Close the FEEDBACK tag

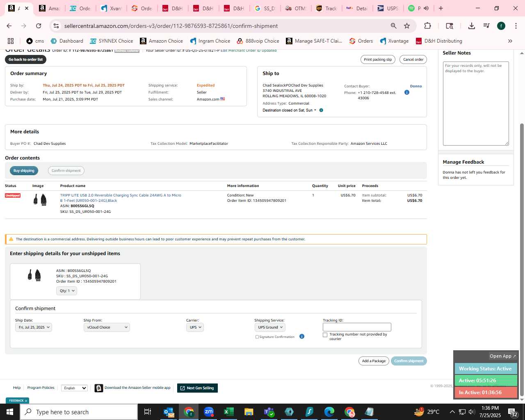click(26, 401)
